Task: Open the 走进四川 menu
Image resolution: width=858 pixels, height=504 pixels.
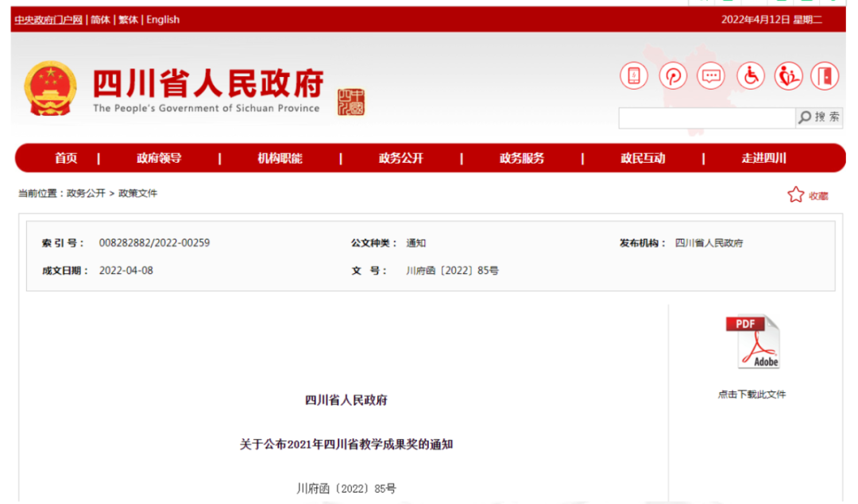Action: click(x=763, y=158)
